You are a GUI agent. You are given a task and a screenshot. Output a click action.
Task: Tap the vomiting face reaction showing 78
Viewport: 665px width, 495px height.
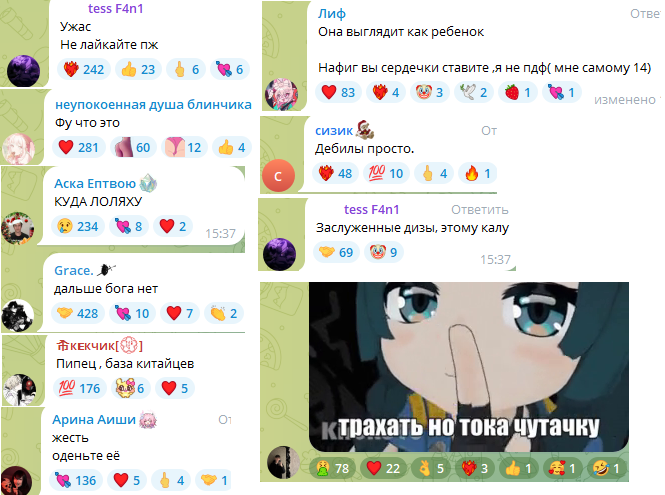coord(333,468)
